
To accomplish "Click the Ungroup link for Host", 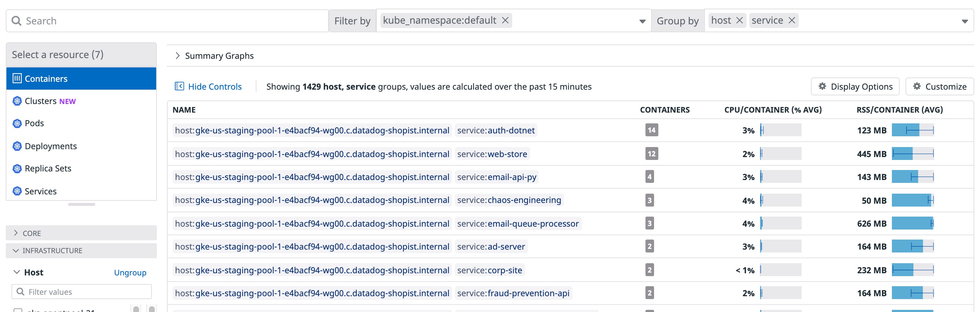I will click(x=130, y=273).
